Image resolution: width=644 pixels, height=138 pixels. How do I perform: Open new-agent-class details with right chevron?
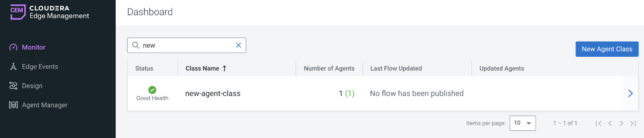[x=630, y=93]
